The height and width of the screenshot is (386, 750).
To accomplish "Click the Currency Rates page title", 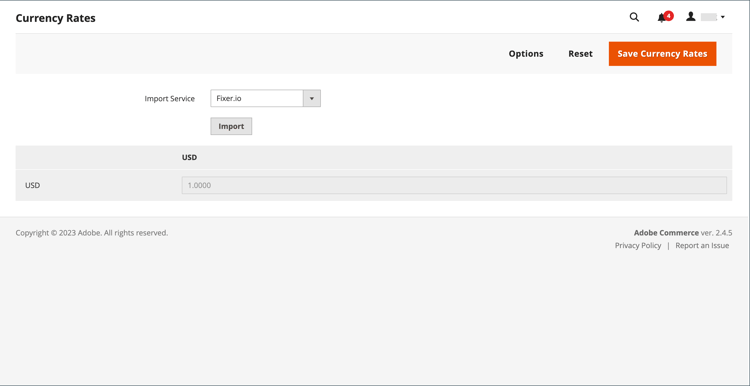I will tap(55, 18).
